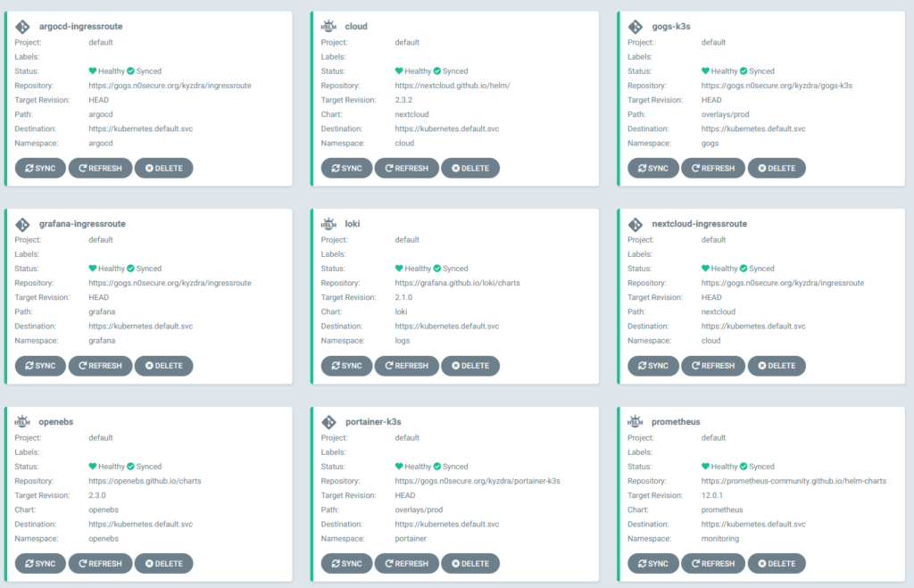The height and width of the screenshot is (588, 914).
Task: Delete the cloud application
Action: point(470,168)
